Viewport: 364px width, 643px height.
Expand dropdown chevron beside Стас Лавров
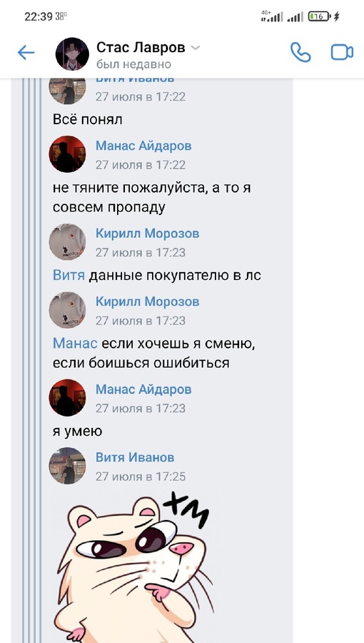(x=196, y=48)
